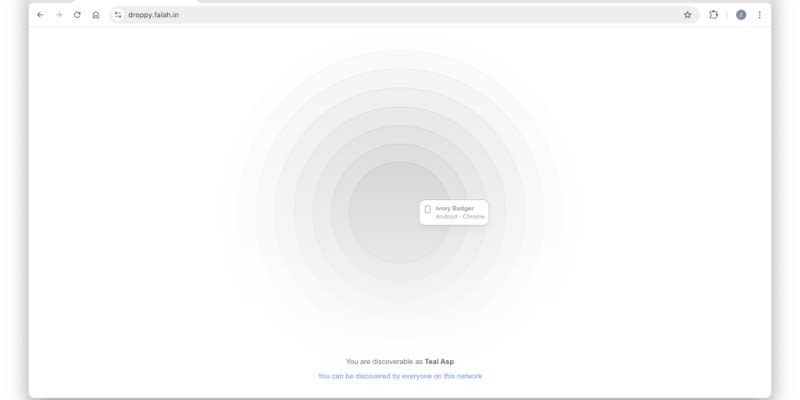Bookmark this page with the star icon

coord(687,15)
